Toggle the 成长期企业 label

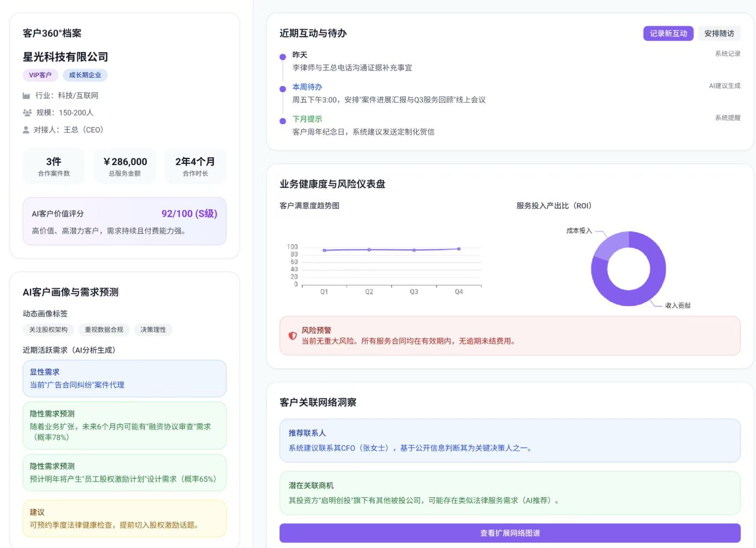(85, 75)
